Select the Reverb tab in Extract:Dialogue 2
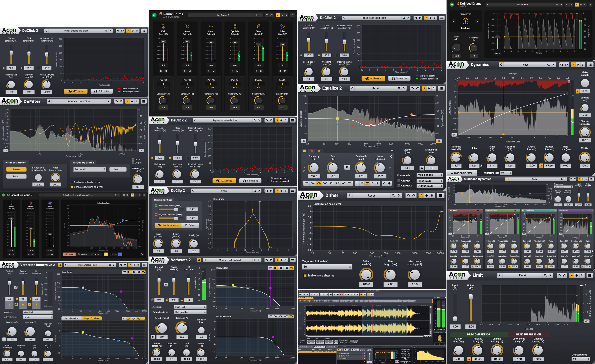 click(82, 254)
